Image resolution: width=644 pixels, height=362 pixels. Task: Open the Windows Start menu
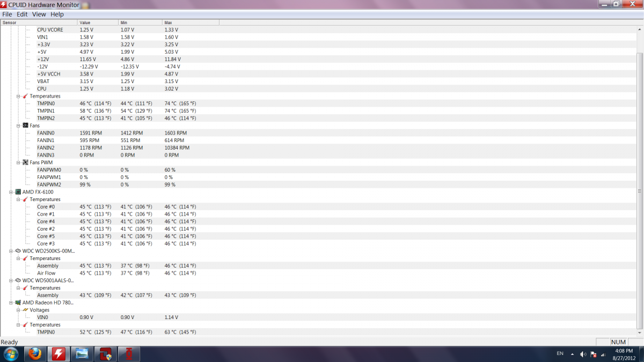tap(10, 354)
